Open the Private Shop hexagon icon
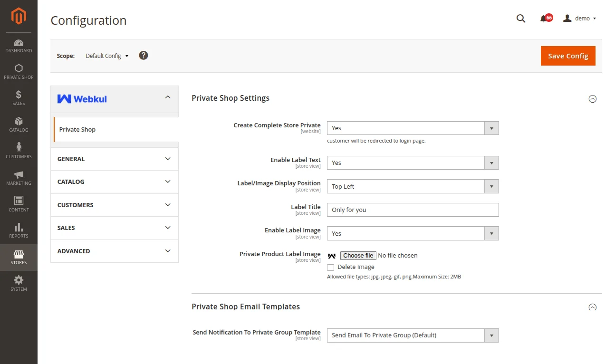Image resolution: width=615 pixels, height=364 pixels. (x=19, y=68)
